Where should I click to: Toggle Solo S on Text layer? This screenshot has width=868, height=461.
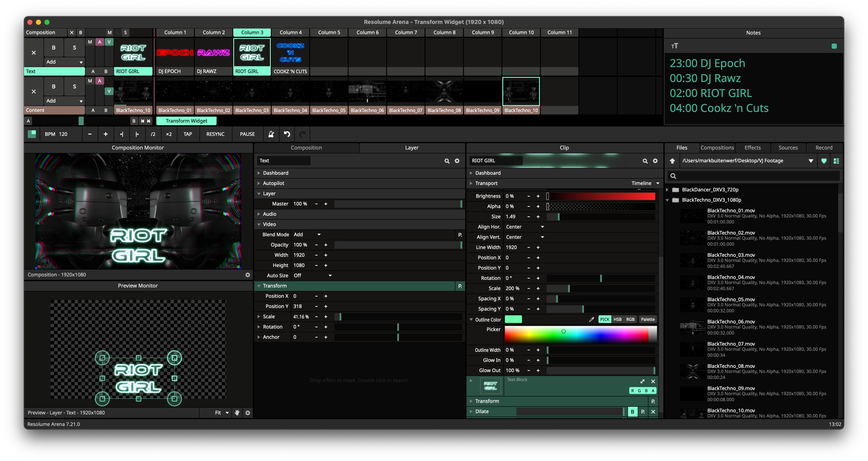[x=74, y=48]
